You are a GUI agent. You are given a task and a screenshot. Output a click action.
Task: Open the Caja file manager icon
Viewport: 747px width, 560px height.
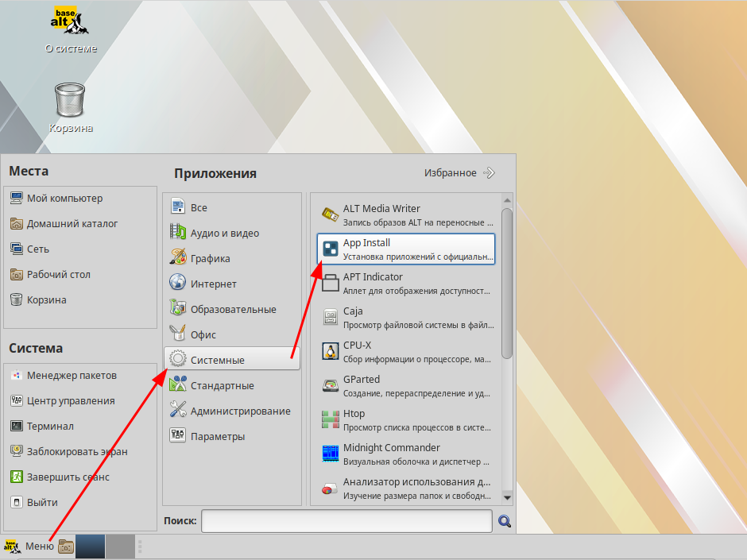point(330,317)
